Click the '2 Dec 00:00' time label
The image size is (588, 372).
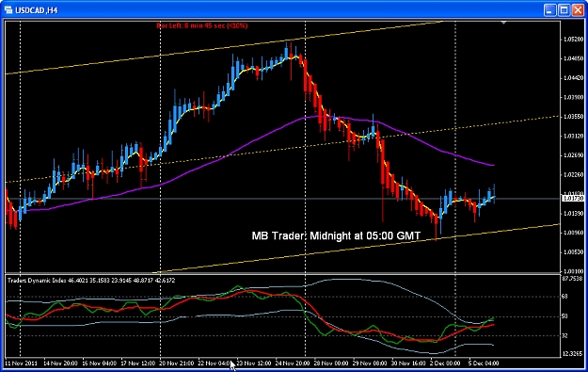coord(445,363)
